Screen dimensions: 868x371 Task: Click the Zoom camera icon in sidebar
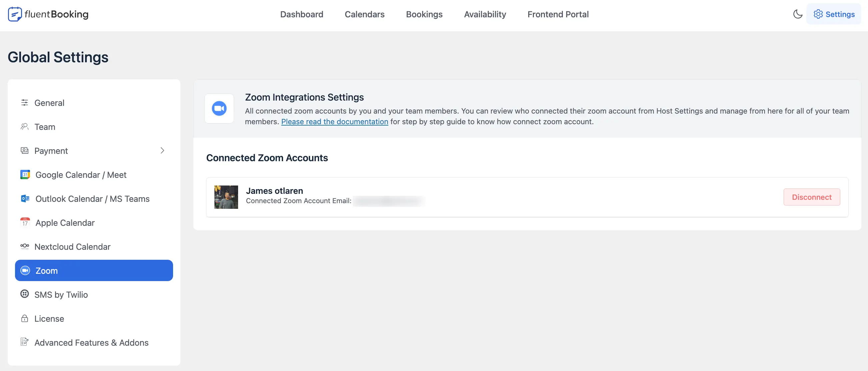[25, 270]
